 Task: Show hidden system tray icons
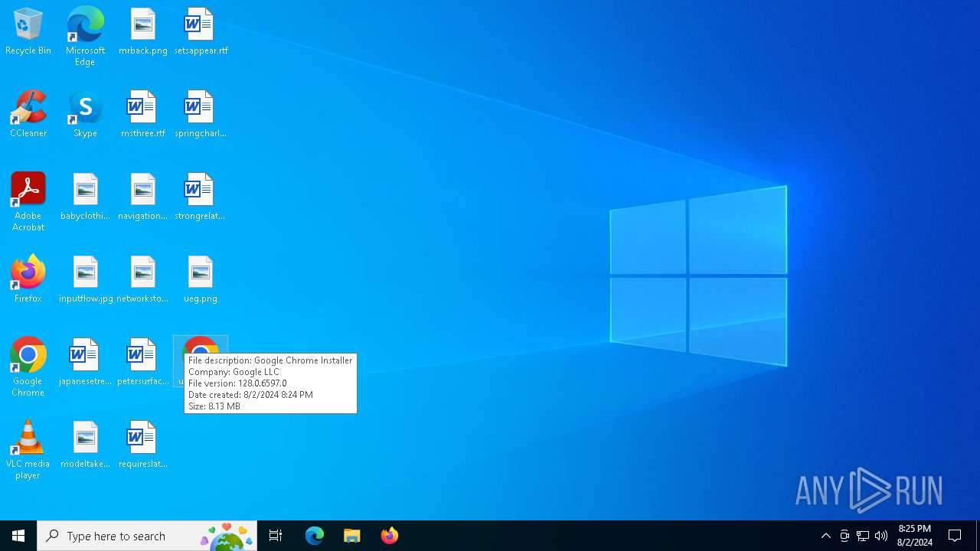click(825, 536)
